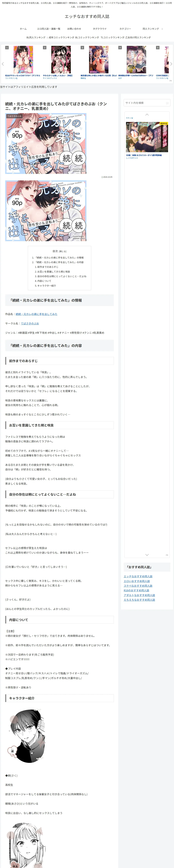This screenshot has height=868, width=174.
Task: Click the carousel item ranked number 1
Action: tap(23, 60)
